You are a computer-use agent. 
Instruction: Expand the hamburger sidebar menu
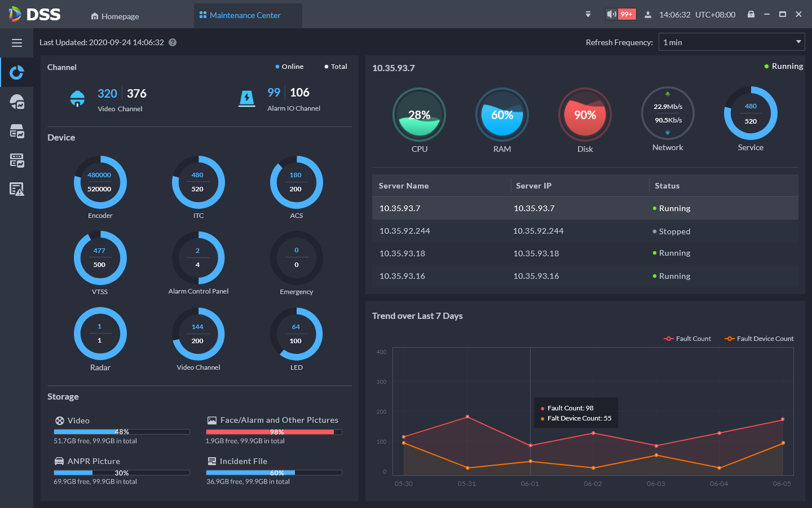tap(17, 43)
